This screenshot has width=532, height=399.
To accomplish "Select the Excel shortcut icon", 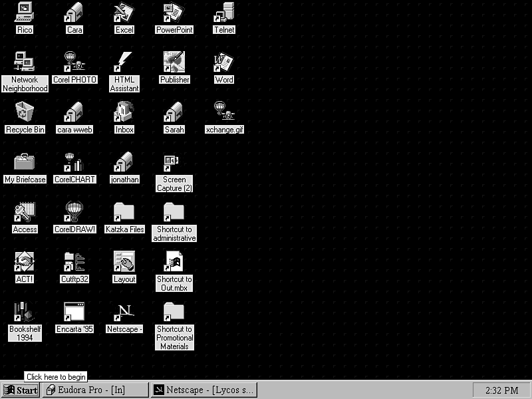I will (124, 13).
